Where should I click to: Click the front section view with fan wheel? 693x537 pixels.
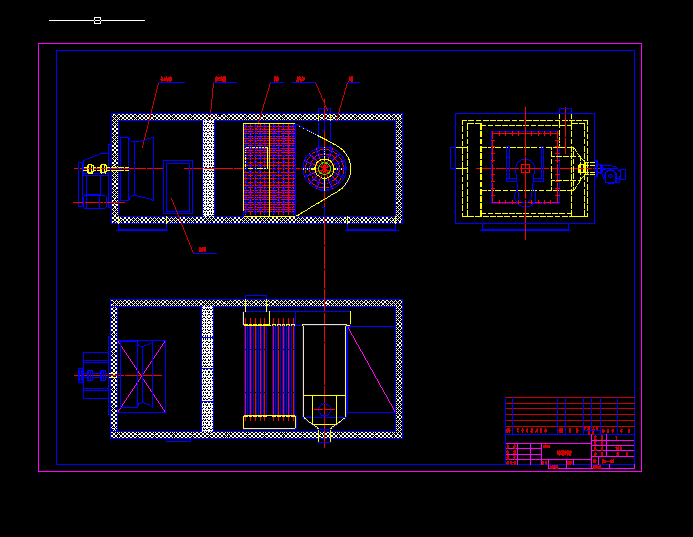[x=239, y=169]
